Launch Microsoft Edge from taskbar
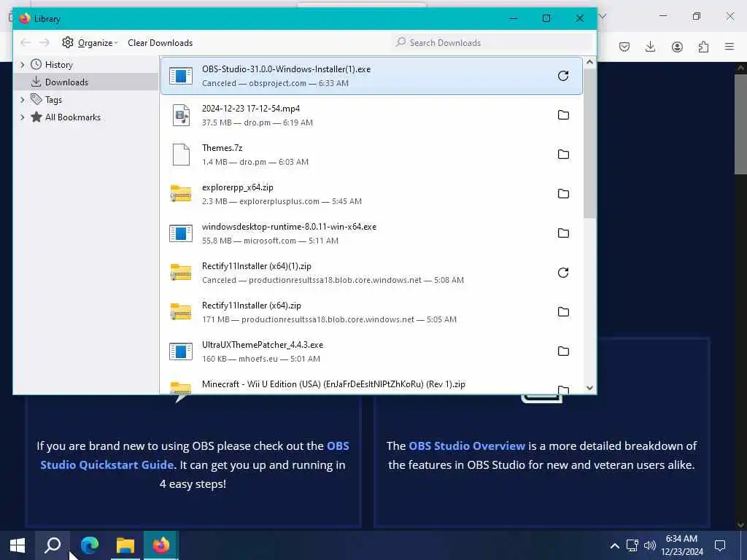 click(x=89, y=545)
